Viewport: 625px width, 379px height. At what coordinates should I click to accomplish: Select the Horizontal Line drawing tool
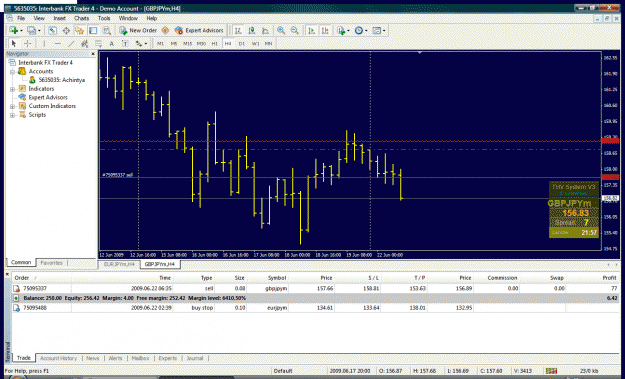pyautogui.click(x=58, y=43)
